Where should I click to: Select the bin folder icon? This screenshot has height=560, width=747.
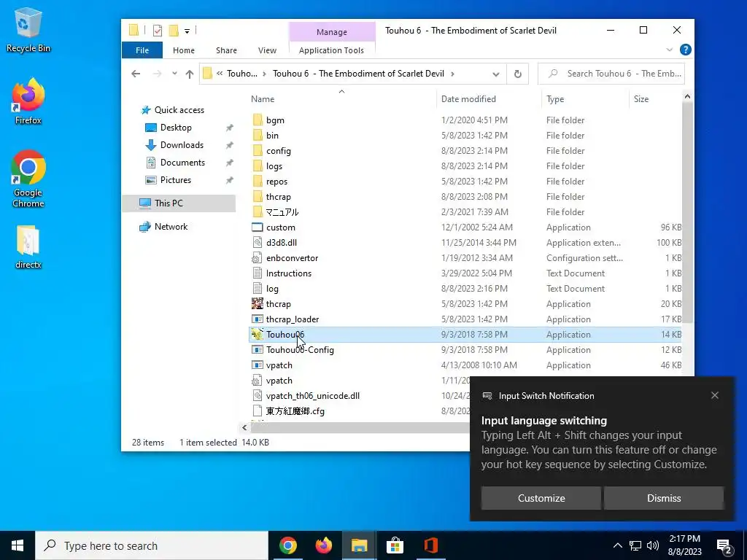click(258, 135)
